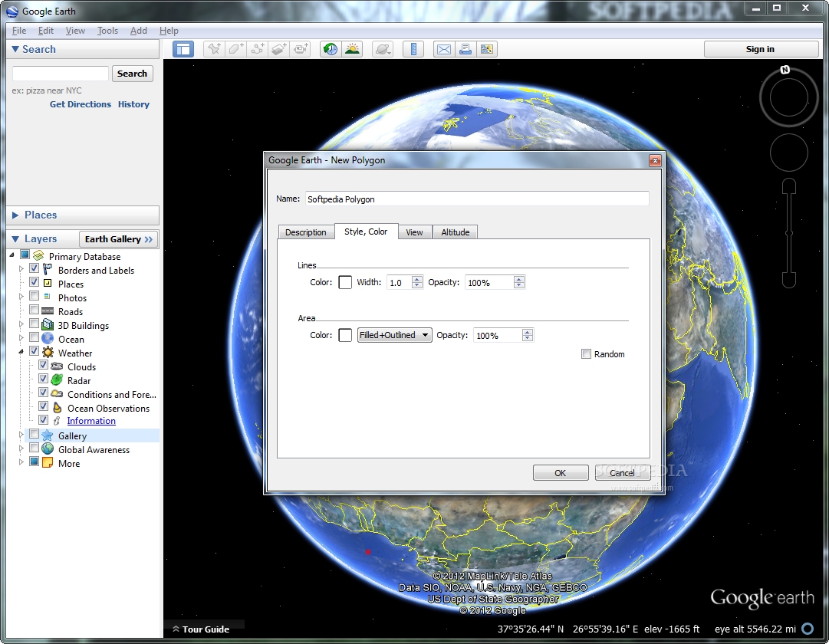This screenshot has height=644, width=829.
Task: Open the ruler measuring tool
Action: coord(413,49)
